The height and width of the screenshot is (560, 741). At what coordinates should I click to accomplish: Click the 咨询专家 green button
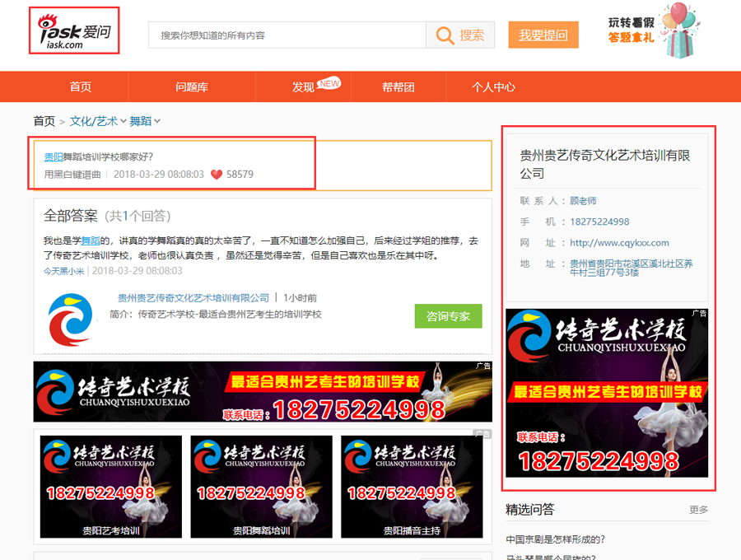449,316
